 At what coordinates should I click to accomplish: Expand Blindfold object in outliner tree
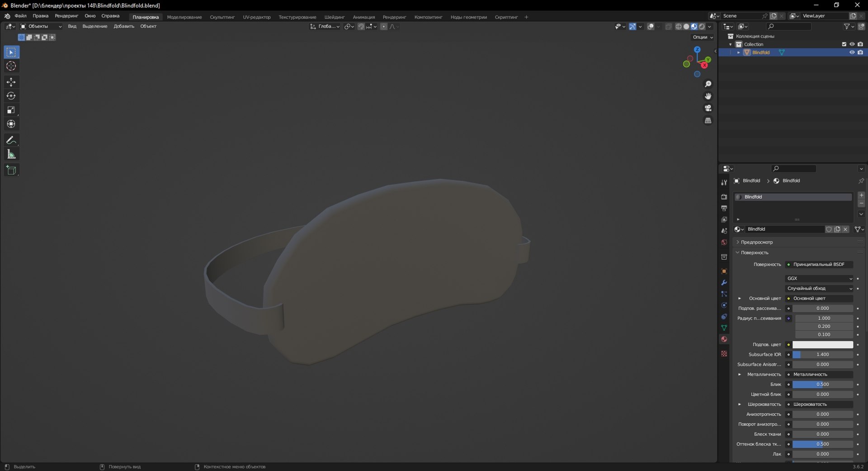click(739, 52)
